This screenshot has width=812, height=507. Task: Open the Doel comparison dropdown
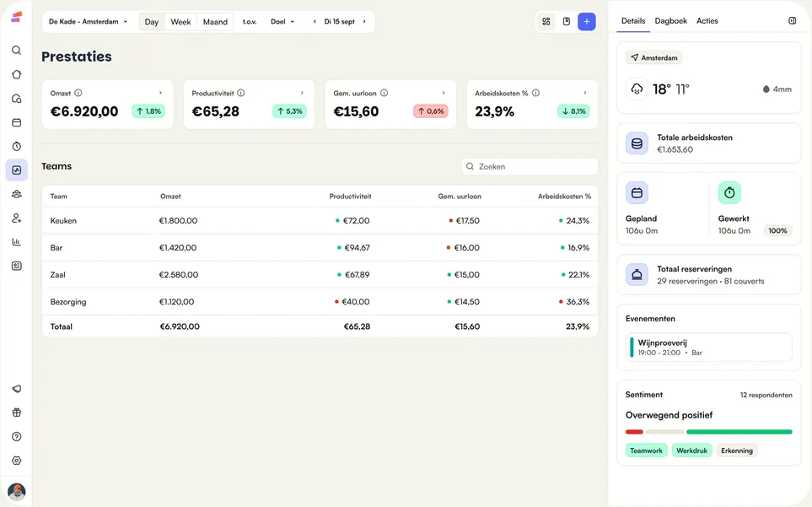point(282,22)
